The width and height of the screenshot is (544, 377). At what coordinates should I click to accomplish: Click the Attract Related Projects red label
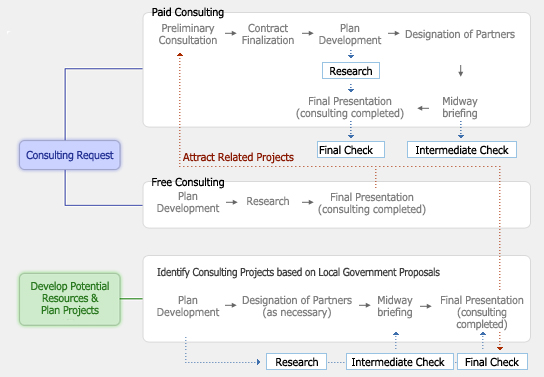pos(238,157)
